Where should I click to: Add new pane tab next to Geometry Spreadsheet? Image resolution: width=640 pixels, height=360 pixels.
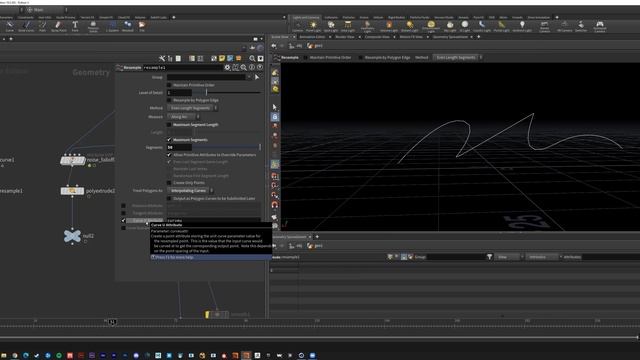tap(479, 37)
